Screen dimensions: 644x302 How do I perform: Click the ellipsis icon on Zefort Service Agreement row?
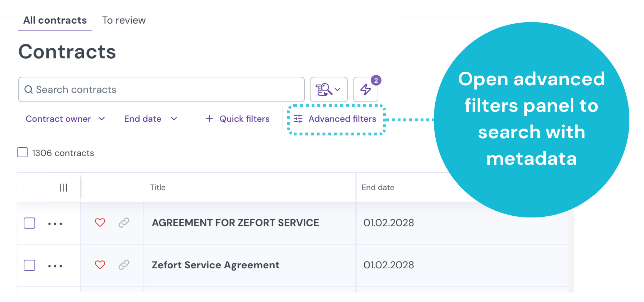click(55, 265)
